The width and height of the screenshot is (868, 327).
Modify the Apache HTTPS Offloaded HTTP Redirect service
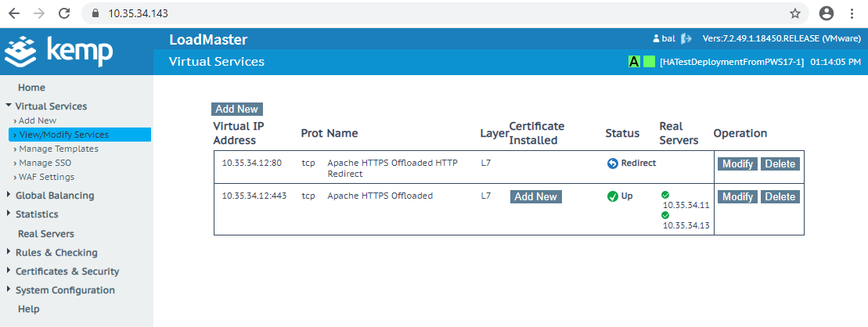[x=737, y=163]
